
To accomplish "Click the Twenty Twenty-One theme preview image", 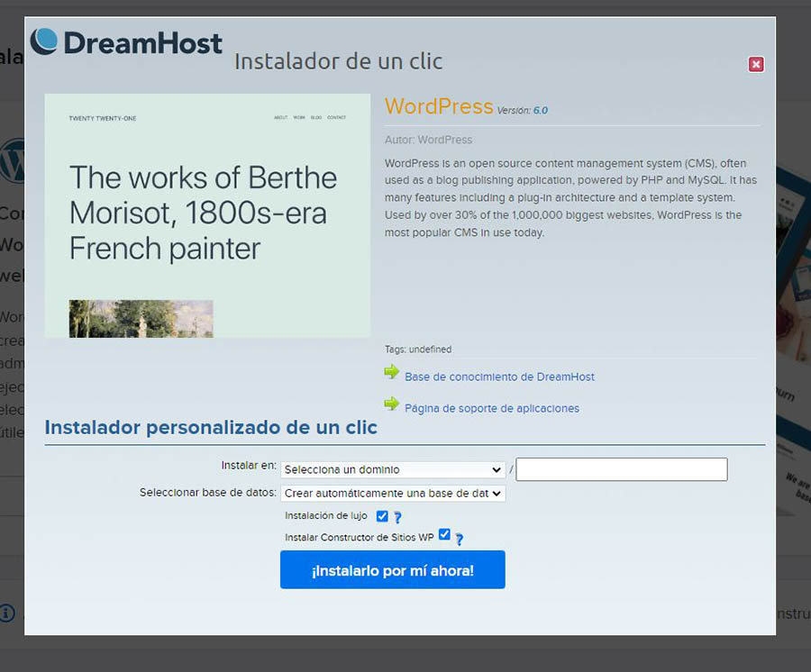I will tap(207, 215).
